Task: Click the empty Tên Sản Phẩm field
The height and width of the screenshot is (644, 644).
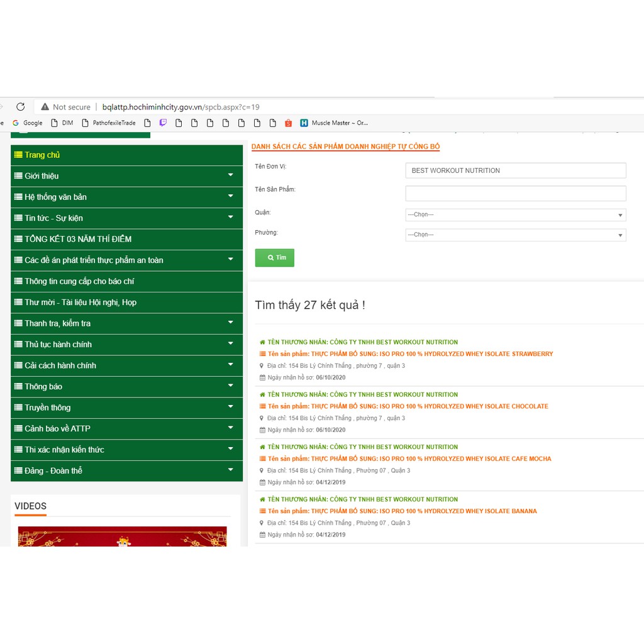Action: point(516,194)
